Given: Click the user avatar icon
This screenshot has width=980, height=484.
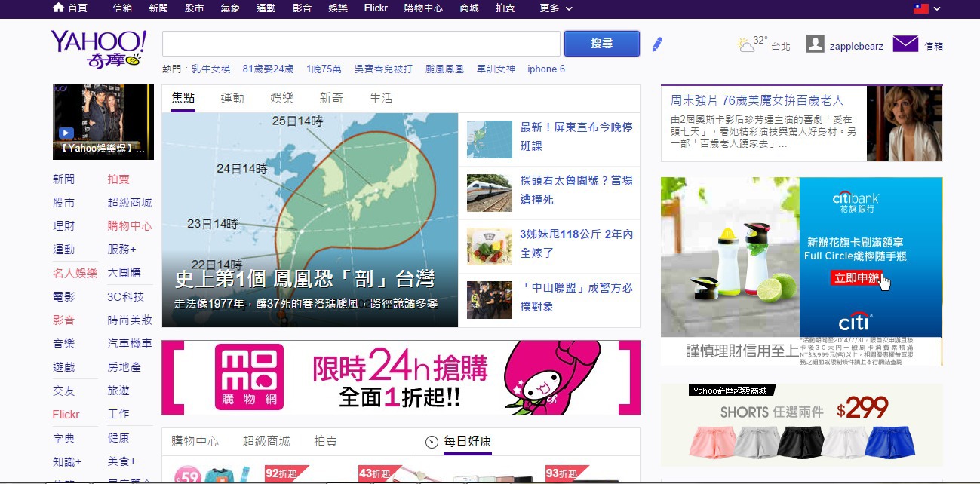Looking at the screenshot, I should coord(815,44).
